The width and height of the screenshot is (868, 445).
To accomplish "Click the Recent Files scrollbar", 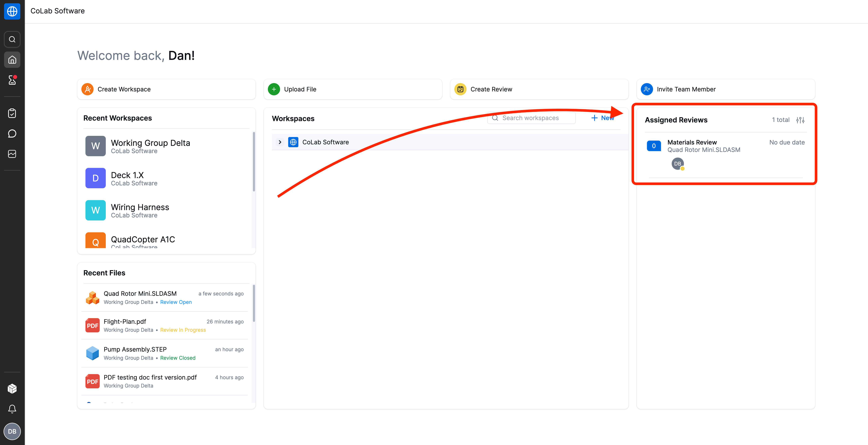I will [x=254, y=304].
